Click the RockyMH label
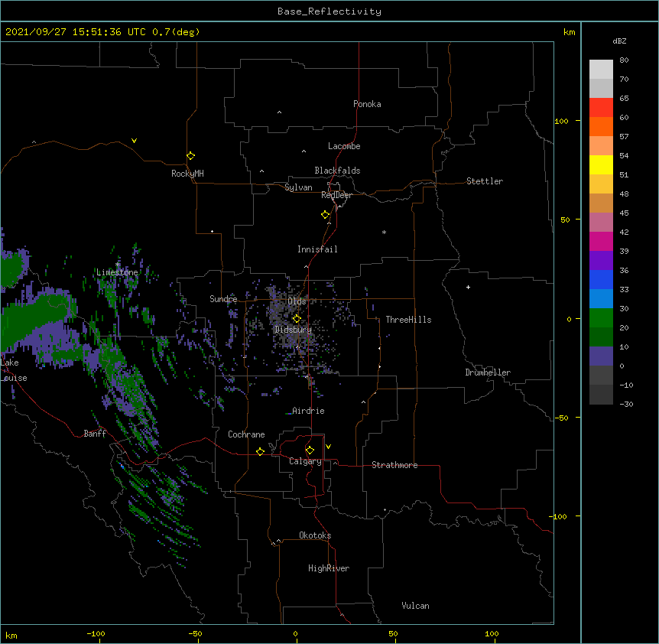Image resolution: width=659 pixels, height=644 pixels. (x=187, y=174)
